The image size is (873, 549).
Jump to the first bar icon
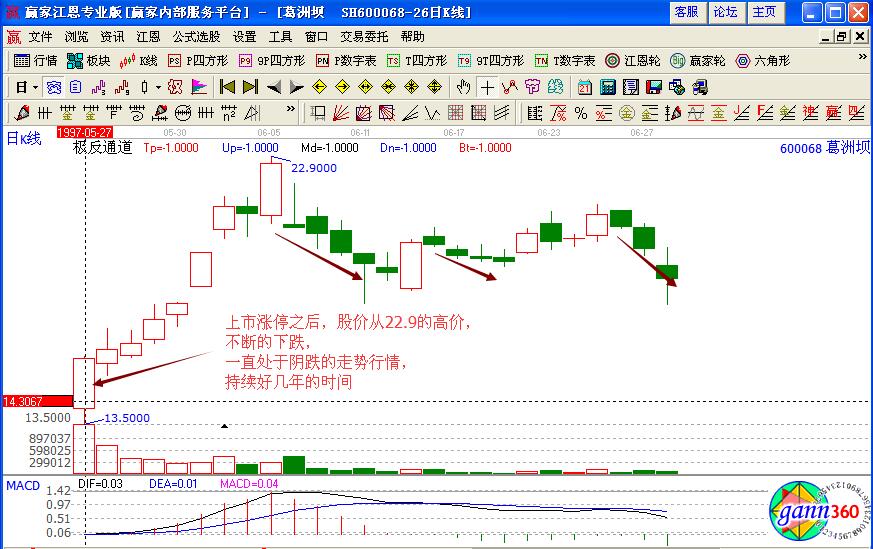227,86
